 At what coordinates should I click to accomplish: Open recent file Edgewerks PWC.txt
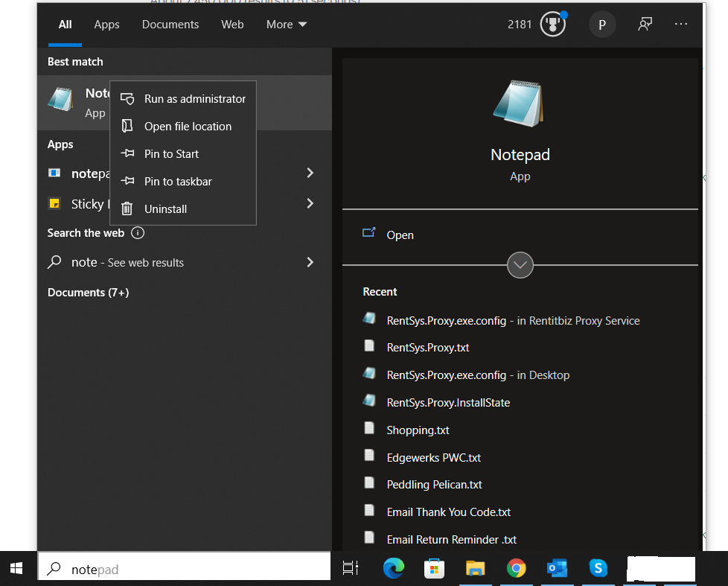click(x=434, y=457)
